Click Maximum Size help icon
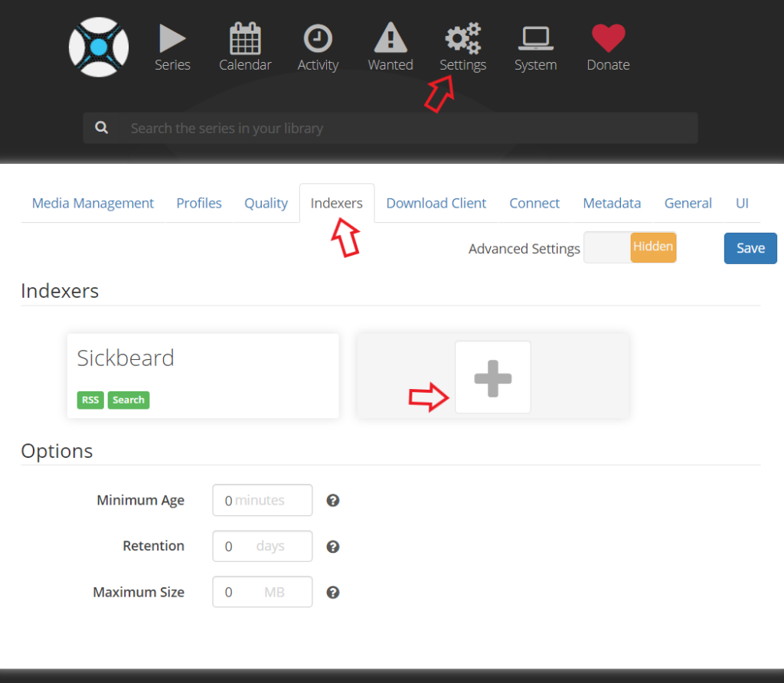The height and width of the screenshot is (683, 784). click(333, 593)
